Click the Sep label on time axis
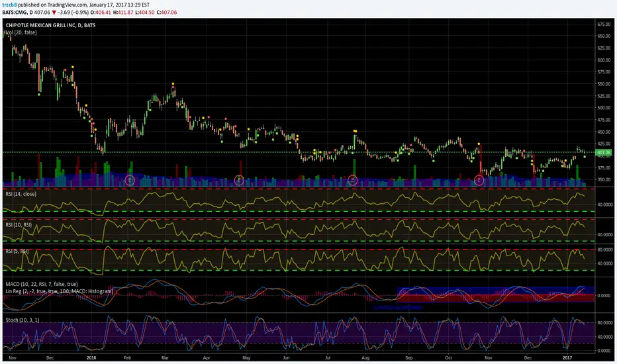617x364 pixels. [409, 358]
